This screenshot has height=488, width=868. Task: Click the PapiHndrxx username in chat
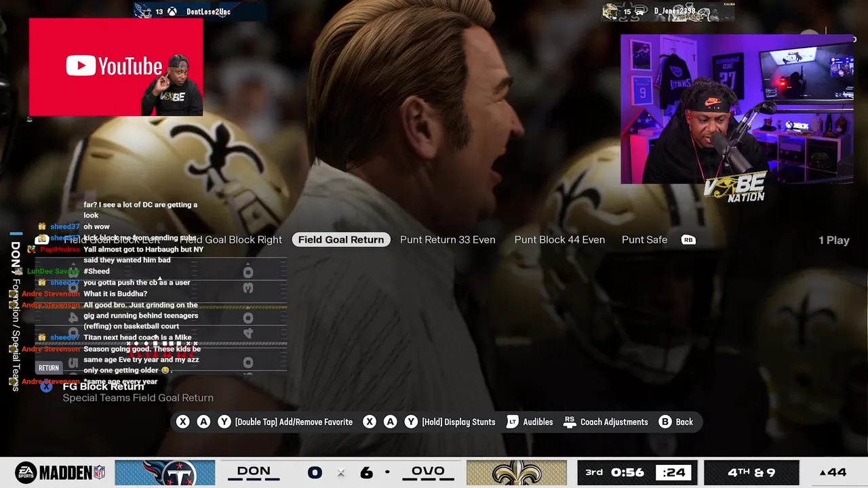tap(60, 249)
